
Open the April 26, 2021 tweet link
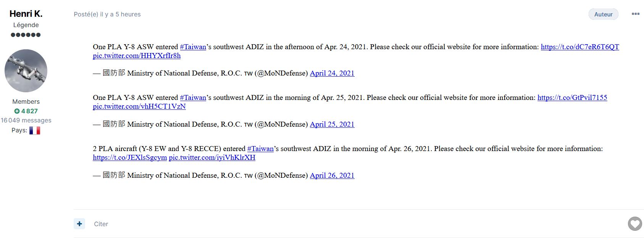332,175
